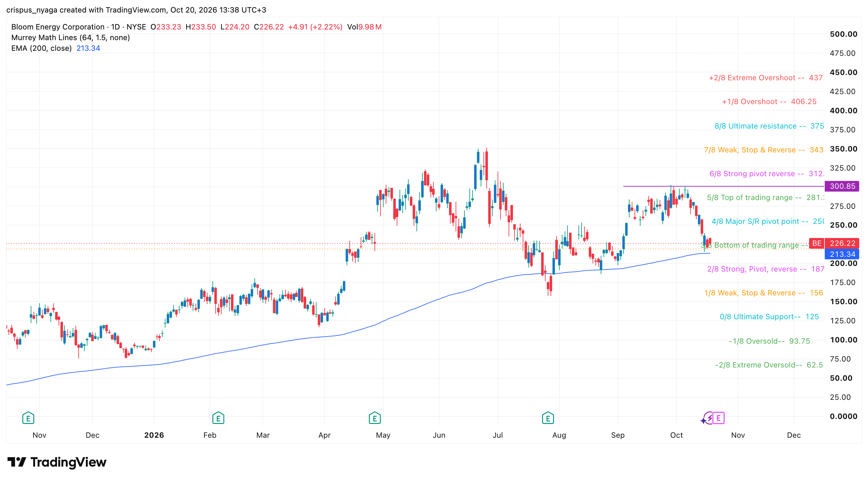Click the -1/8 Oversold 93.75 label
868x481 pixels.
click(x=770, y=341)
